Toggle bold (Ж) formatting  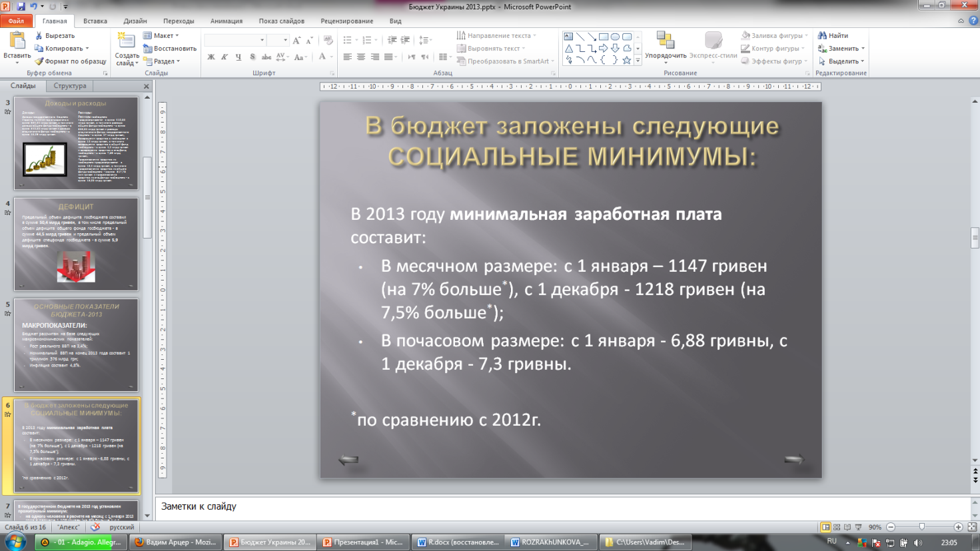pos(211,57)
